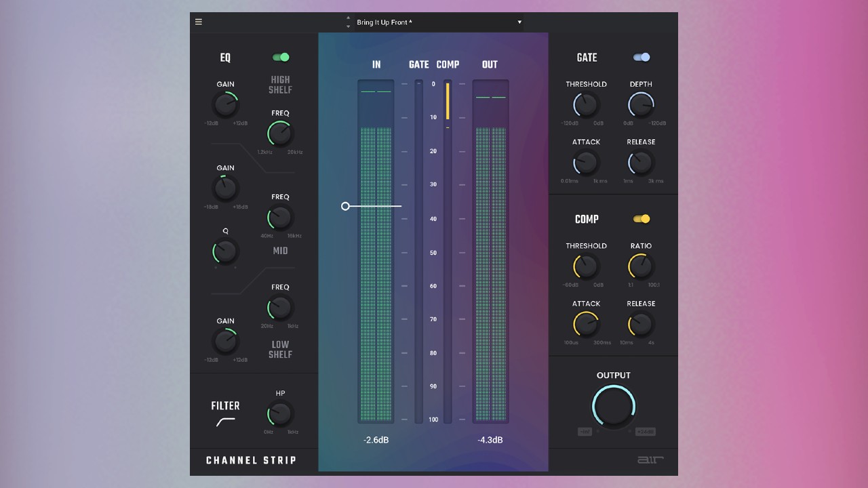Open the hamburger menu
868x488 pixels.
pos(198,21)
